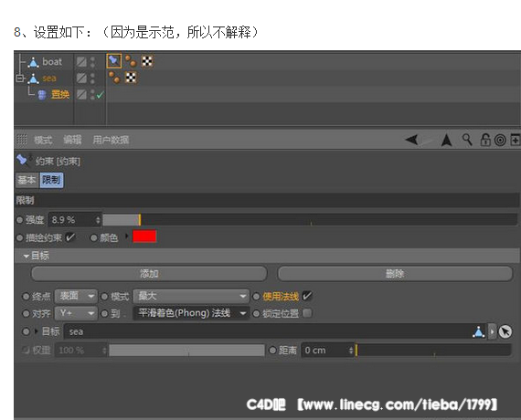
Task: Click the 强度 slider bar
Action: pos(310,220)
